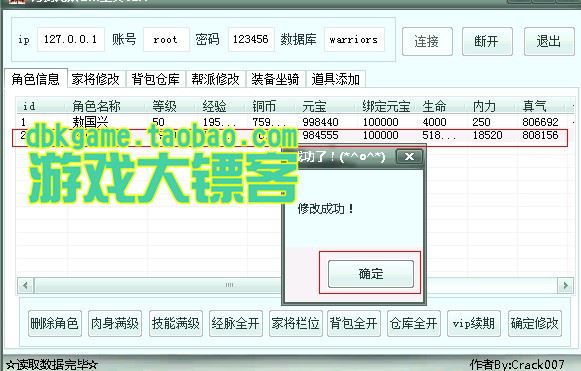
Task: Click the right scroll arrow of table
Action: coord(565,285)
